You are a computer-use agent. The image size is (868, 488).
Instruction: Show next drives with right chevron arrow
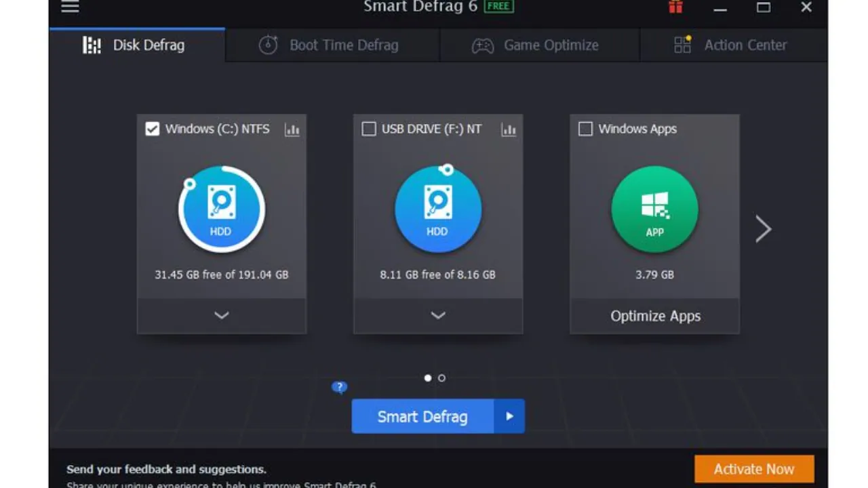click(x=764, y=229)
